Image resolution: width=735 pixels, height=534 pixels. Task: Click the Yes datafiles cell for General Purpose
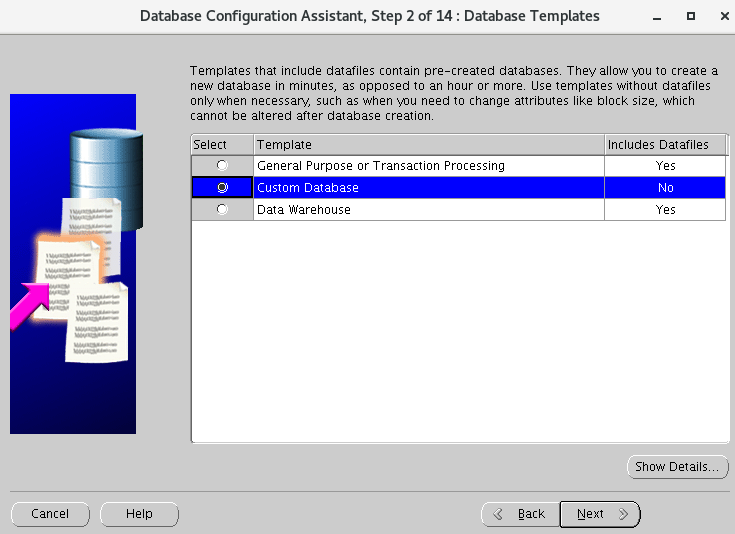[665, 166]
